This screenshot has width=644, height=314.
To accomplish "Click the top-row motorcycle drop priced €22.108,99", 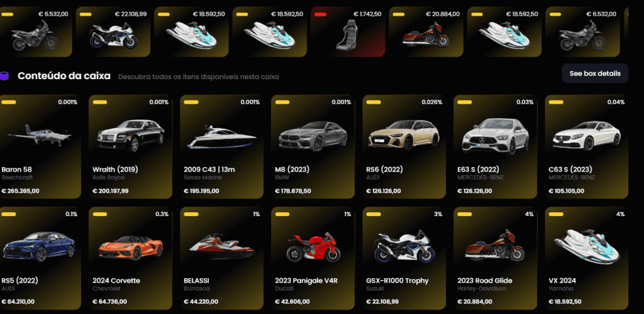I will (x=113, y=31).
